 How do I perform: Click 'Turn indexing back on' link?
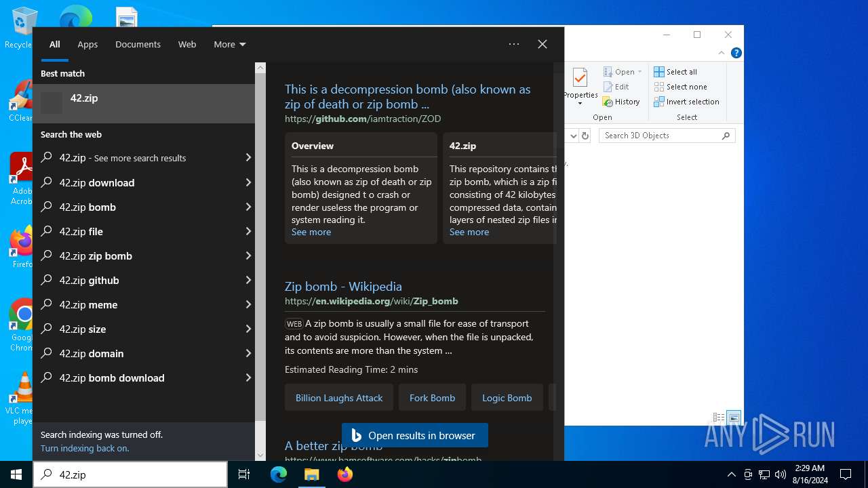click(85, 448)
